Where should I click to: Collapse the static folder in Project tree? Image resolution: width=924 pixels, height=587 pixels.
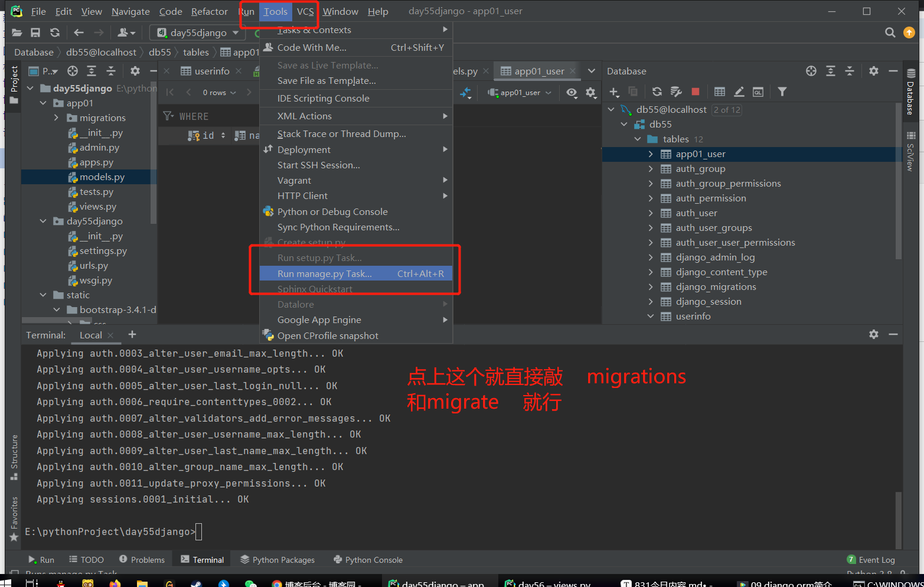click(43, 295)
